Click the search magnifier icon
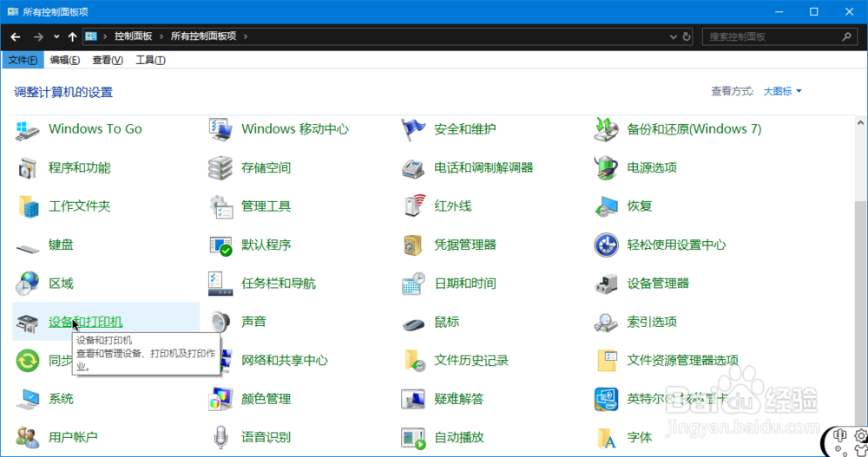This screenshot has height=457, width=868. click(x=846, y=36)
